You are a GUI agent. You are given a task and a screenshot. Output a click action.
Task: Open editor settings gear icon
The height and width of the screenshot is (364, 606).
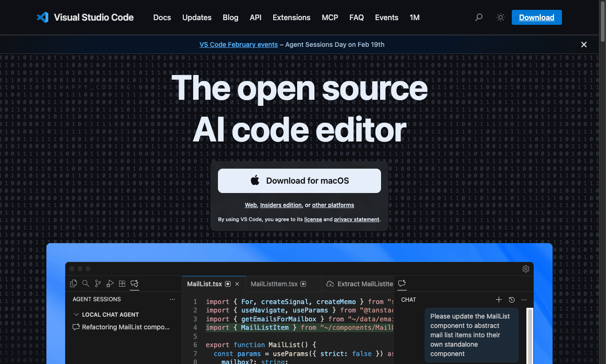click(526, 269)
